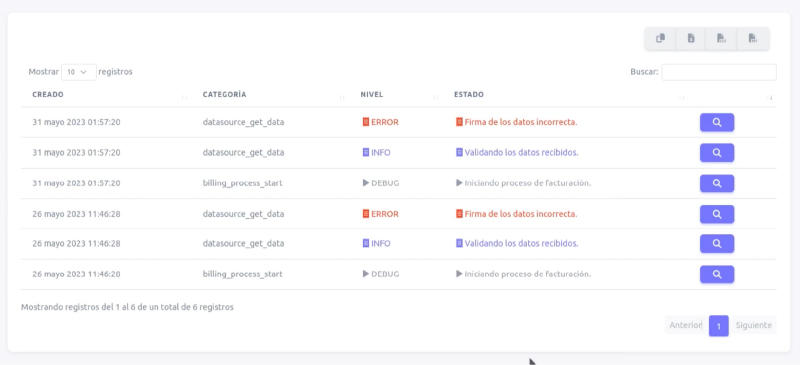The image size is (800, 365).
Task: Sort table by the CATEGORÍA column
Action: pyautogui.click(x=224, y=94)
